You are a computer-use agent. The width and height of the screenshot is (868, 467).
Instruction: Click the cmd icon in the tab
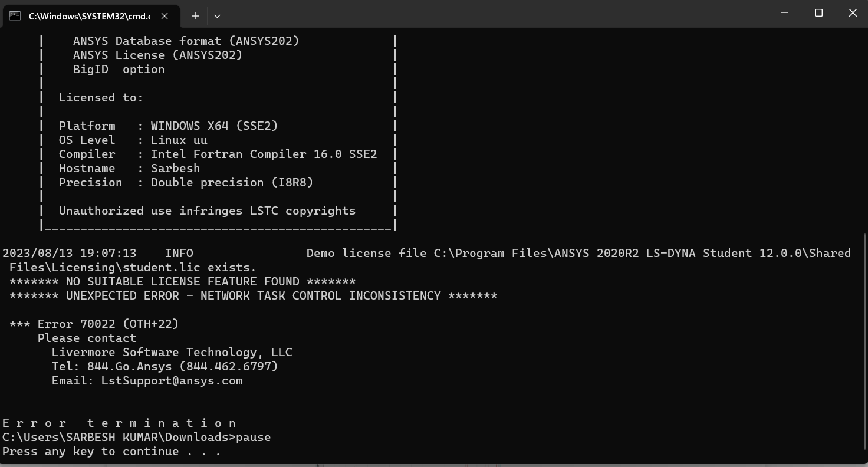point(15,16)
